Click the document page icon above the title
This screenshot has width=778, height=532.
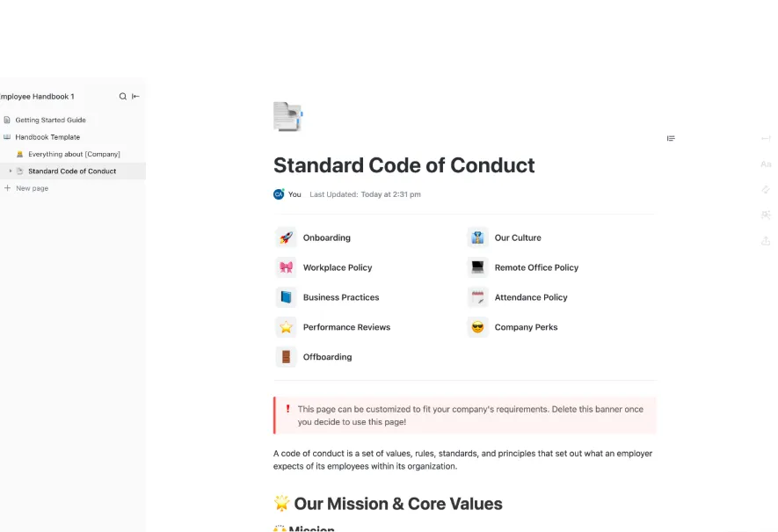click(287, 117)
